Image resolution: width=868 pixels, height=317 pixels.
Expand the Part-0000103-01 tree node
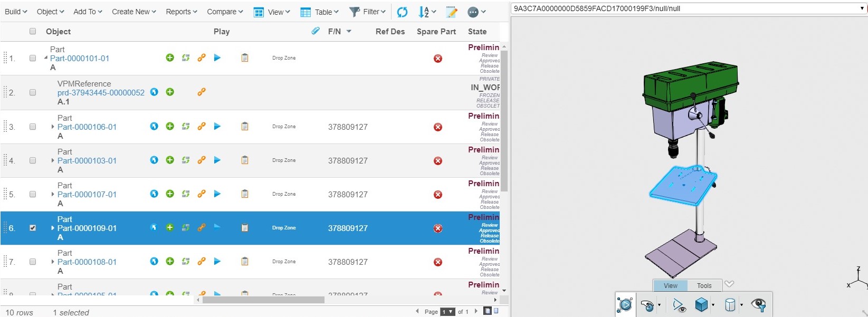(53, 160)
